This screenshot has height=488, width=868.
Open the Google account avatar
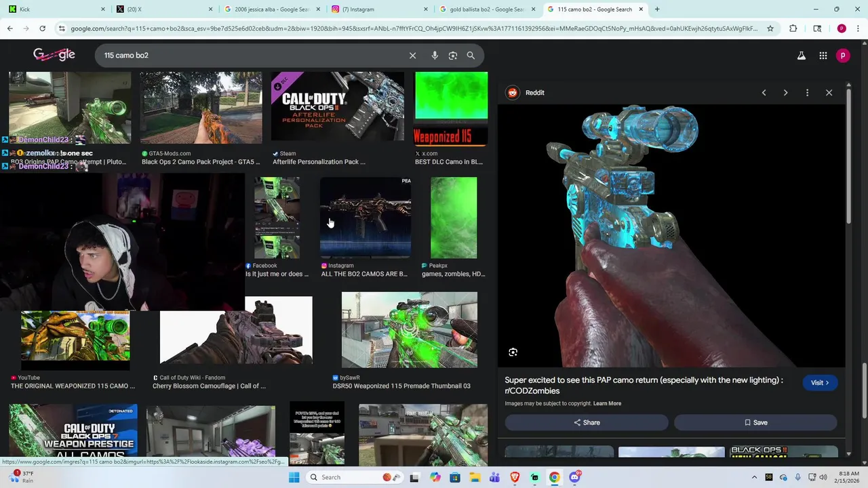pos(843,56)
